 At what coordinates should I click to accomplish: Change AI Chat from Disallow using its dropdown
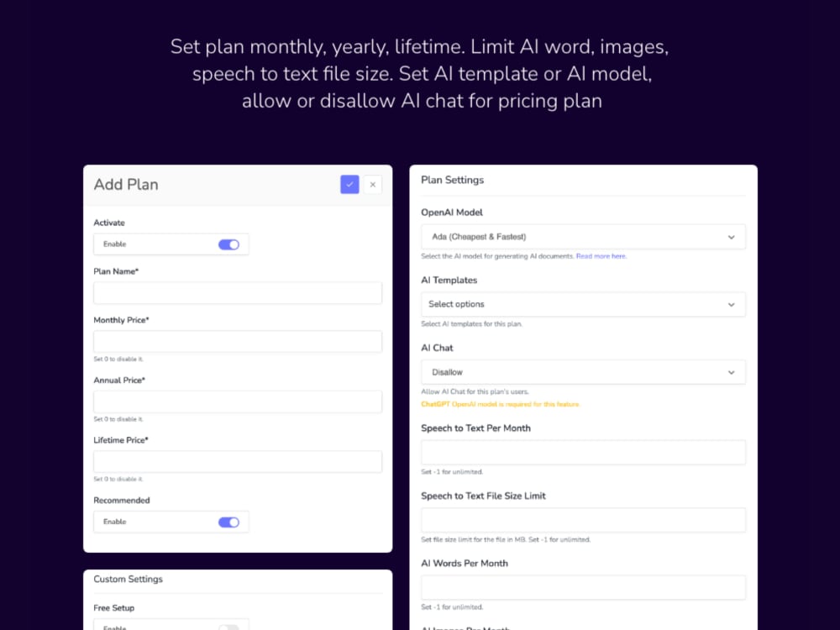(x=583, y=371)
